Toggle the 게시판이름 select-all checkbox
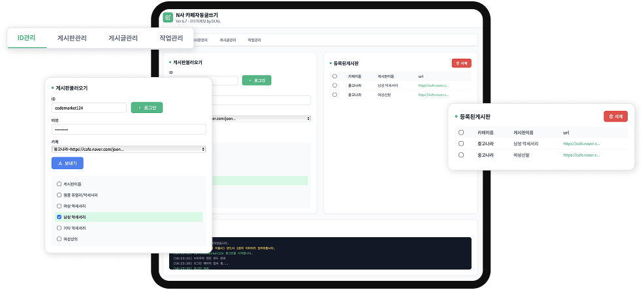Viewport: 644px width, 290px height. (x=59, y=184)
